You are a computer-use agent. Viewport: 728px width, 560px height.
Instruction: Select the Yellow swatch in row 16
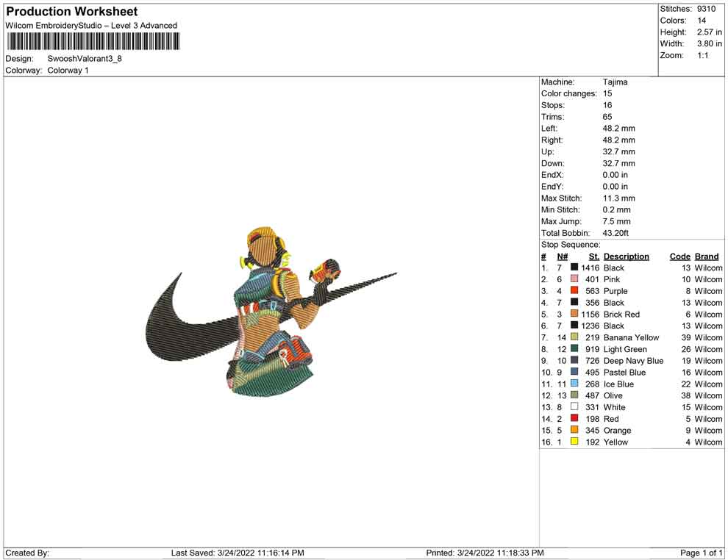574,441
